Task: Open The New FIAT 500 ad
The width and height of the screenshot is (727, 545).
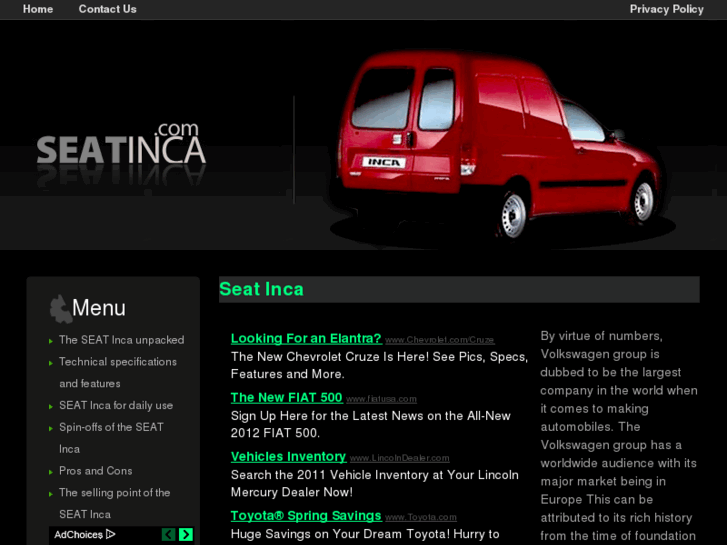Action: pyautogui.click(x=287, y=398)
